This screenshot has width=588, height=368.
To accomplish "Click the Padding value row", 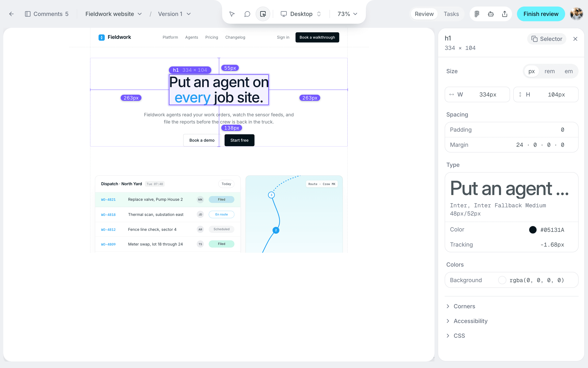I will click(511, 130).
